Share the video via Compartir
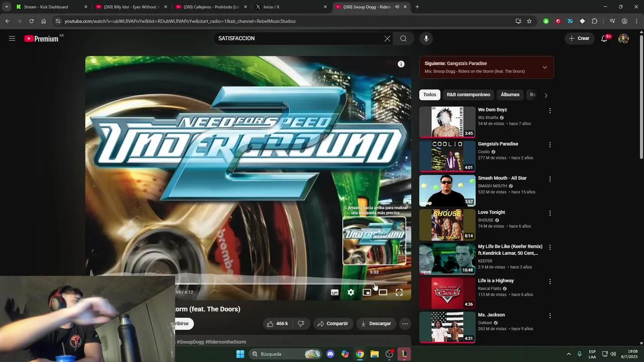Image resolution: width=644 pixels, height=362 pixels. coord(333,324)
